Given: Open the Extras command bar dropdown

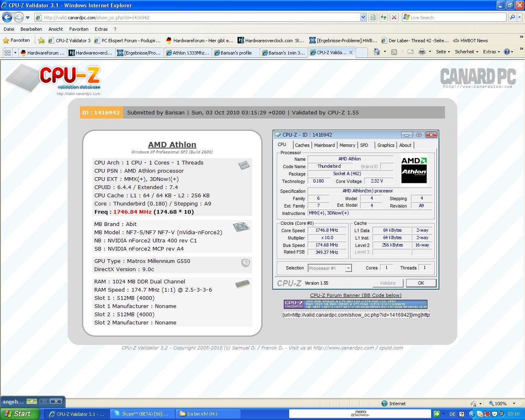Looking at the screenshot, I should [x=491, y=52].
